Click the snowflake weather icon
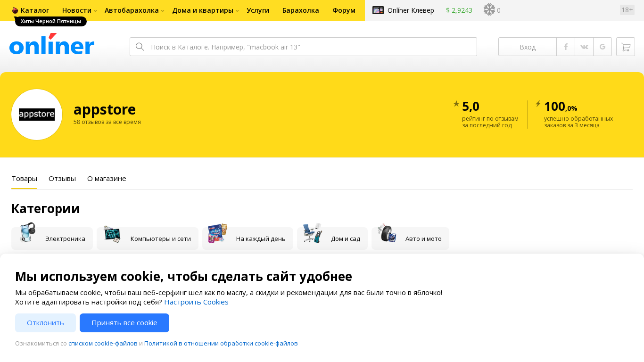 coord(489,10)
